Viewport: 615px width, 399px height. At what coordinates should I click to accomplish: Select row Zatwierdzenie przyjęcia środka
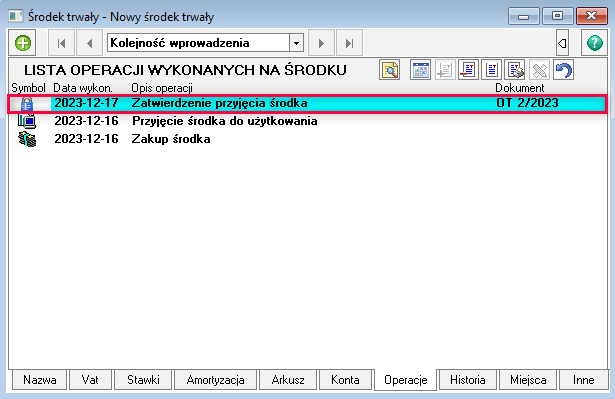click(x=308, y=104)
